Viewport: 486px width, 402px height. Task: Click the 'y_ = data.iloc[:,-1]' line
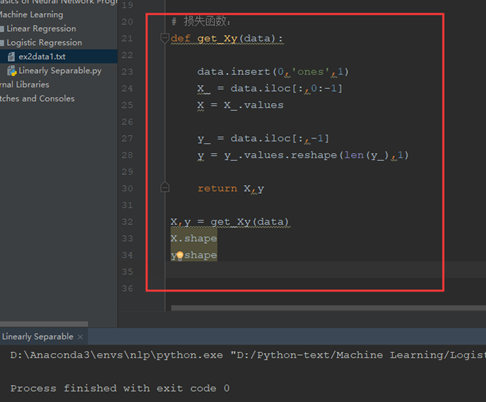[x=263, y=139]
